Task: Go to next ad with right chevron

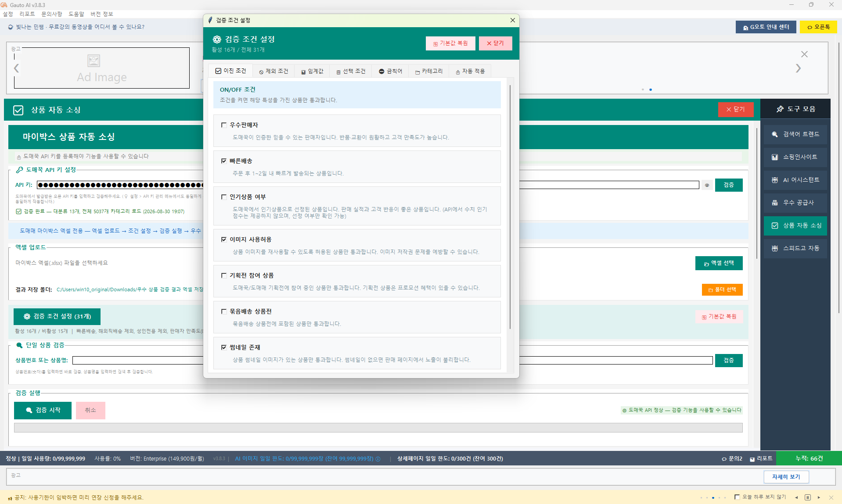Action: [798, 68]
